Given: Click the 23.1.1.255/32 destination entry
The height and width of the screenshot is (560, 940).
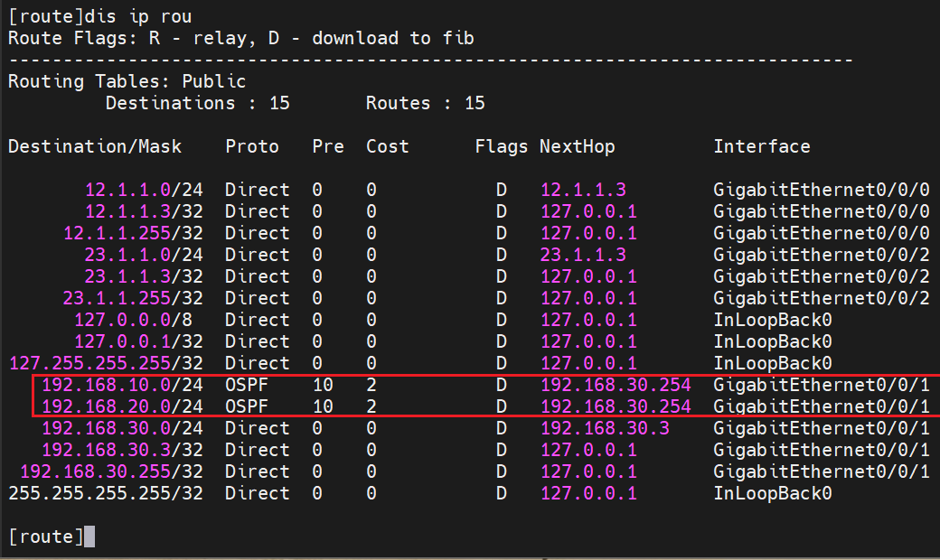Looking at the screenshot, I should pos(133,298).
